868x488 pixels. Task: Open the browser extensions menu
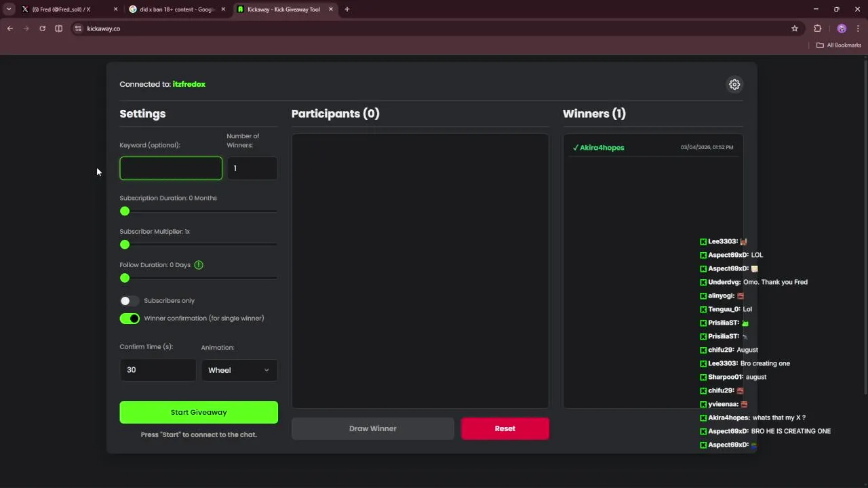(x=817, y=28)
